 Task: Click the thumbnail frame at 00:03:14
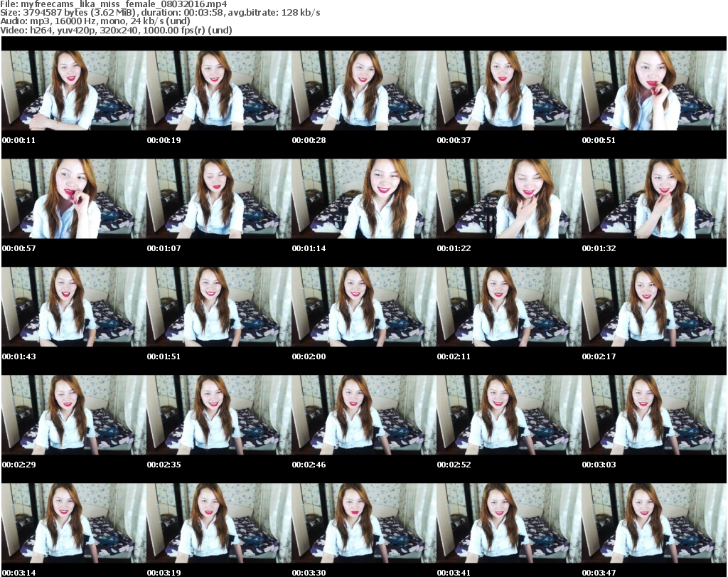click(x=74, y=523)
